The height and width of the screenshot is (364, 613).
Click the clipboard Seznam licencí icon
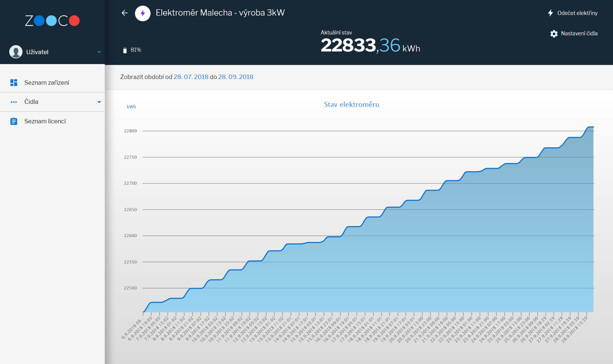pyautogui.click(x=14, y=121)
